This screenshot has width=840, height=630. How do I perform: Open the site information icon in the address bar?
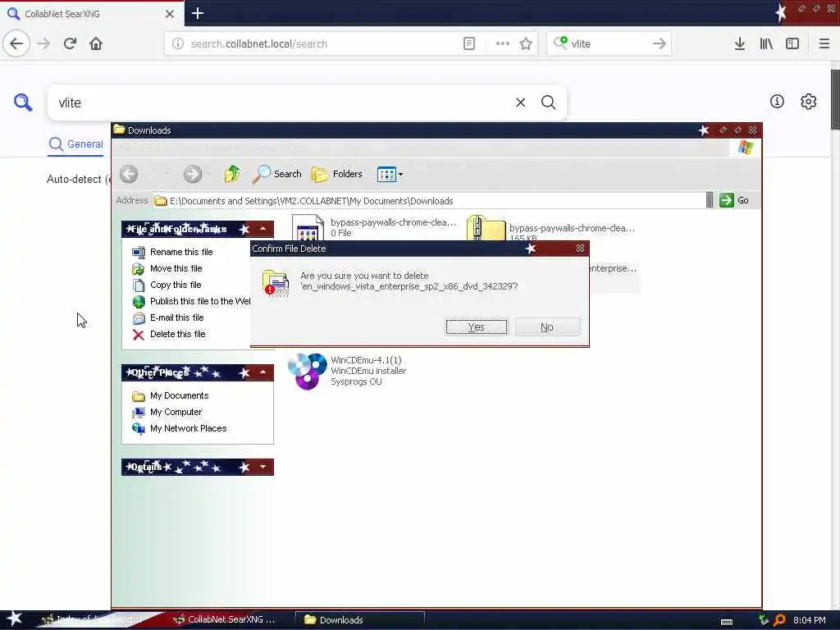pyautogui.click(x=178, y=44)
